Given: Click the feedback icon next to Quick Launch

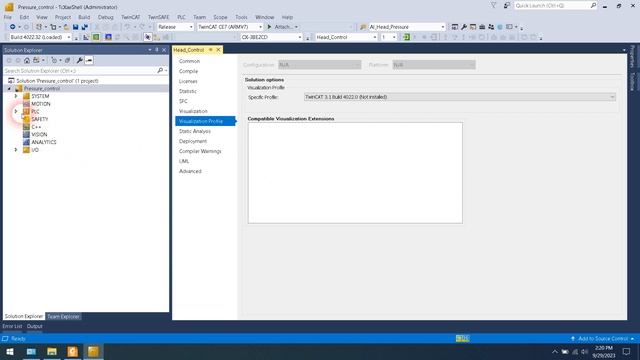Looking at the screenshot, I should (x=507, y=6).
